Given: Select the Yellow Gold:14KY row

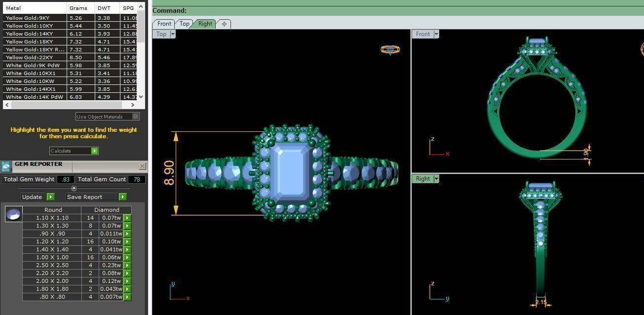Looking at the screenshot, I should coord(70,34).
